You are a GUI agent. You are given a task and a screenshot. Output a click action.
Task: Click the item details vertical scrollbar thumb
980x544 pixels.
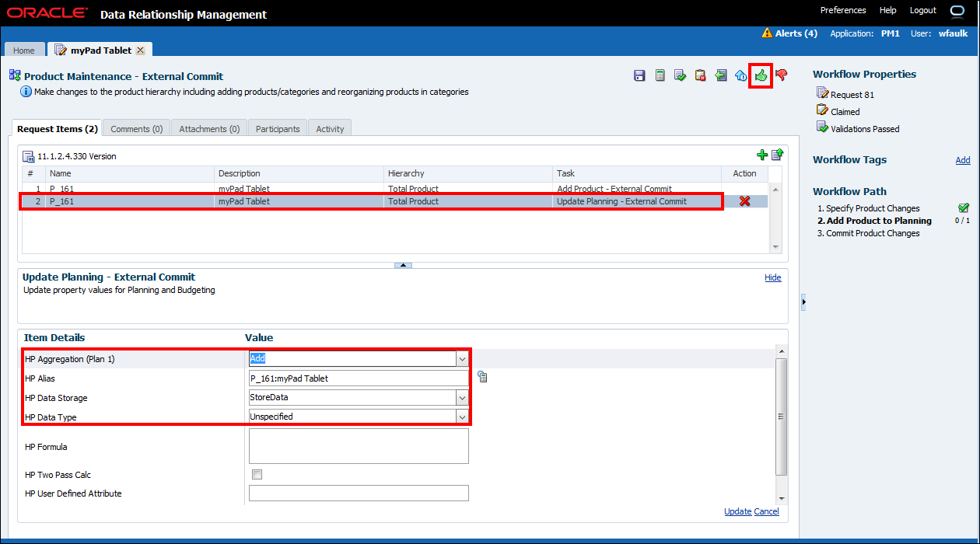click(782, 417)
